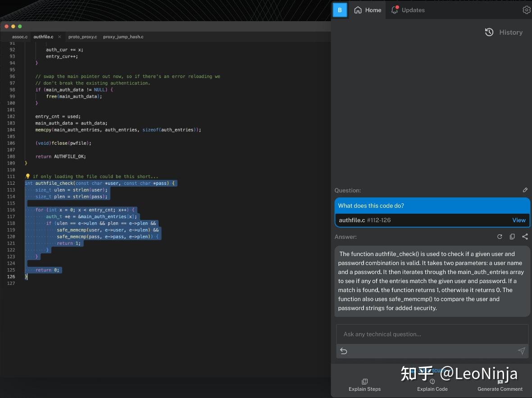Click the 'return 0;' line in authfile_check

pyautogui.click(x=47, y=270)
